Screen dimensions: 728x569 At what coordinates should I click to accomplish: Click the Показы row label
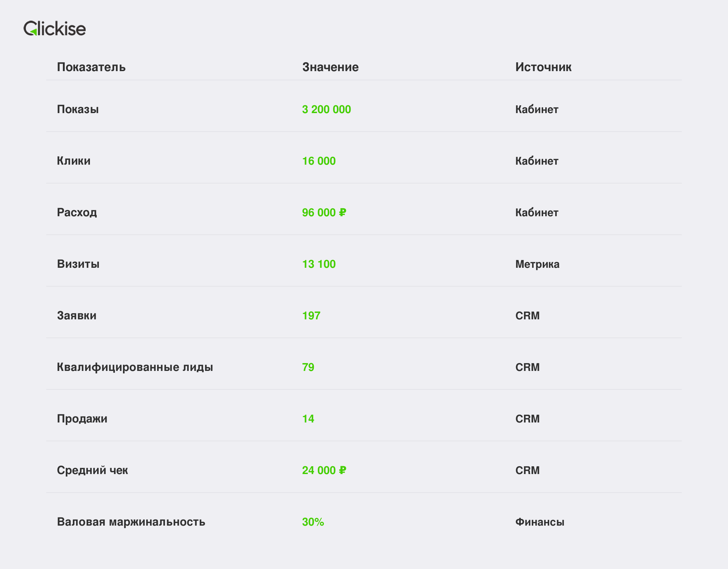[x=78, y=109]
